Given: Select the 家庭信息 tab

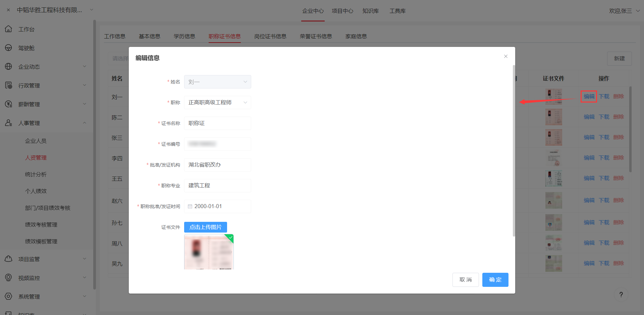Looking at the screenshot, I should click(x=356, y=36).
